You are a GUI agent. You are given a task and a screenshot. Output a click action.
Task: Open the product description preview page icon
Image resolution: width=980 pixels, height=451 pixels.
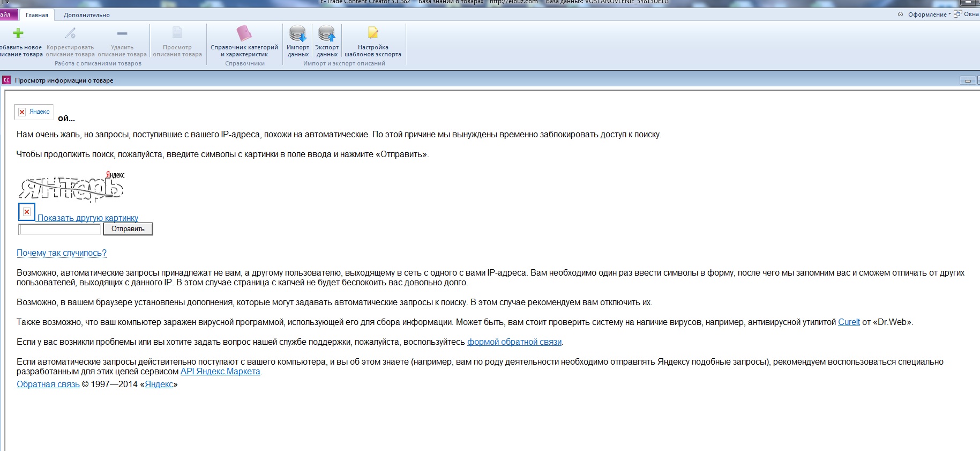[177, 33]
